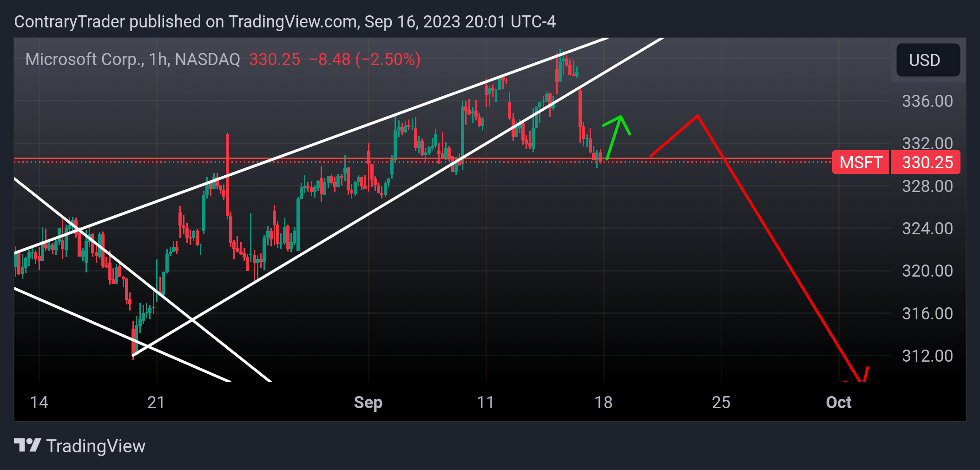Click the ContraryTrader published header text
This screenshot has width=980, height=470.
coord(285,22)
